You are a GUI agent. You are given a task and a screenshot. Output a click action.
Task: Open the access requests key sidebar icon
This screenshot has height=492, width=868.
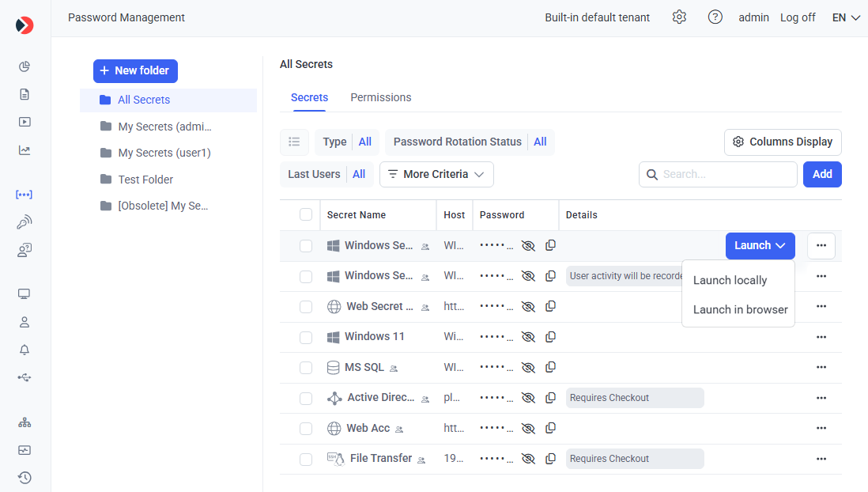pyautogui.click(x=25, y=222)
